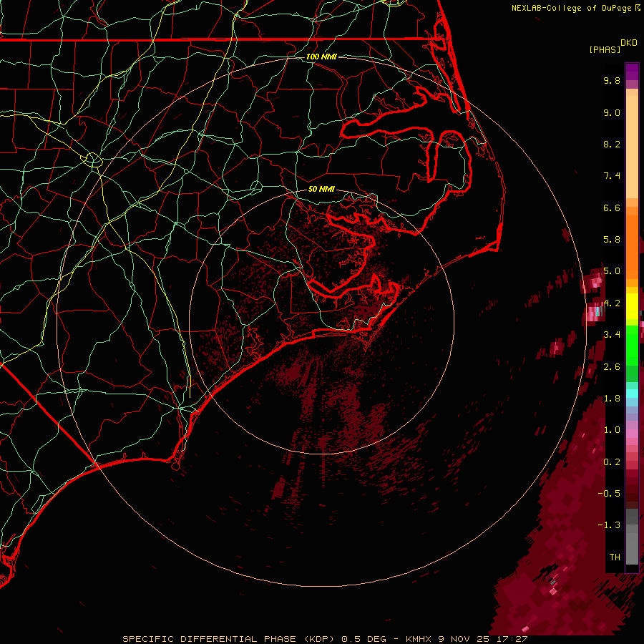Viewport: 644px width, 644px height.
Task: Pick the yellow band on the color bar
Action: pos(632,306)
